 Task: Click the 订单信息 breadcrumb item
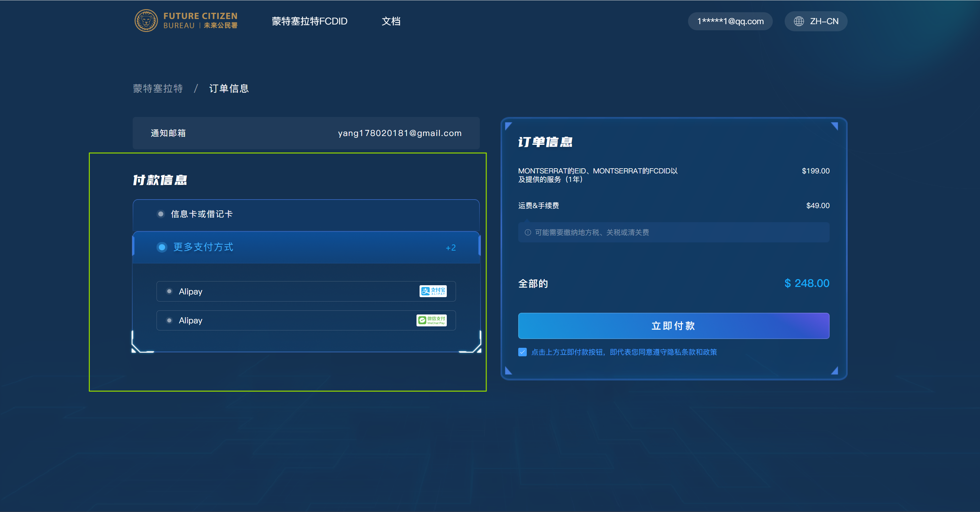click(229, 89)
